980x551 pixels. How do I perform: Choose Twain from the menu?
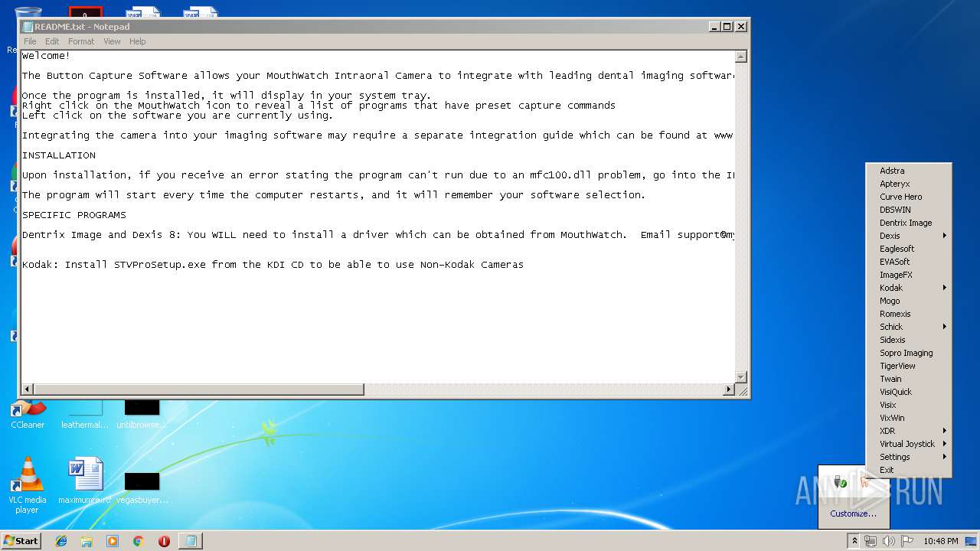(x=909, y=379)
